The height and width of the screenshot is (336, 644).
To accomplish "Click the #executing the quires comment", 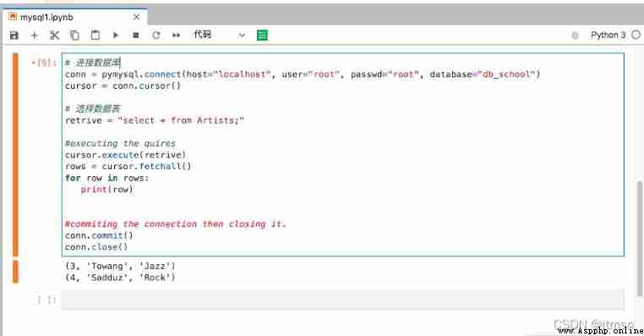I will pos(120,144).
